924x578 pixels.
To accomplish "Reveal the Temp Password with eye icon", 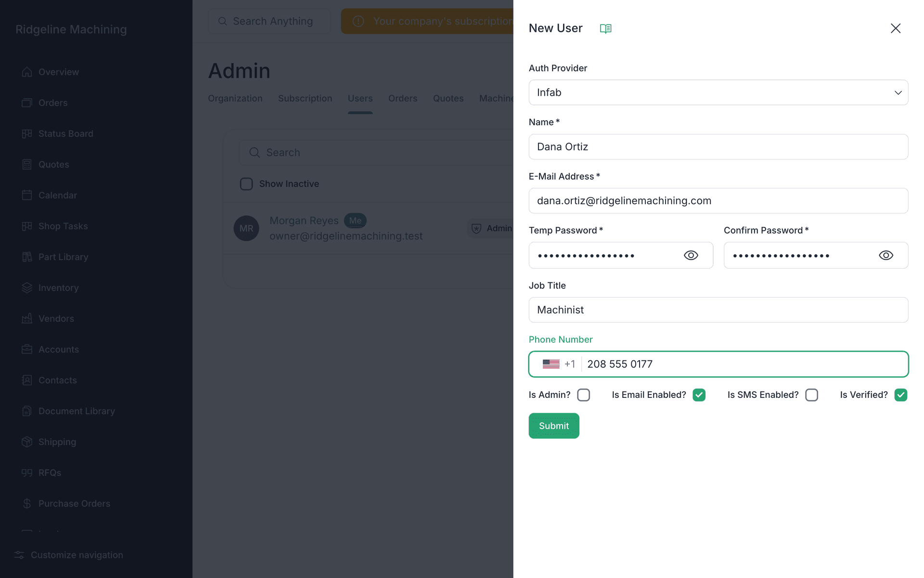I will pos(691,255).
